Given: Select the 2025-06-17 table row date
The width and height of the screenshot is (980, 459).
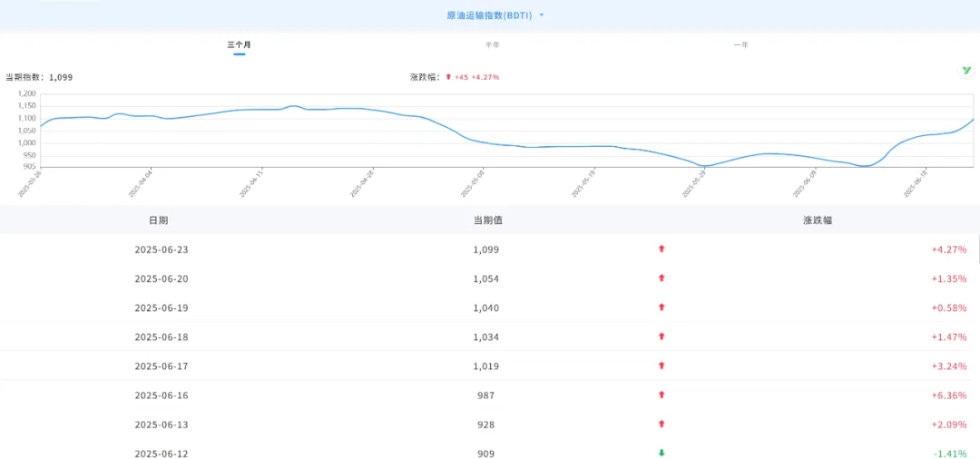Looking at the screenshot, I should coord(162,366).
